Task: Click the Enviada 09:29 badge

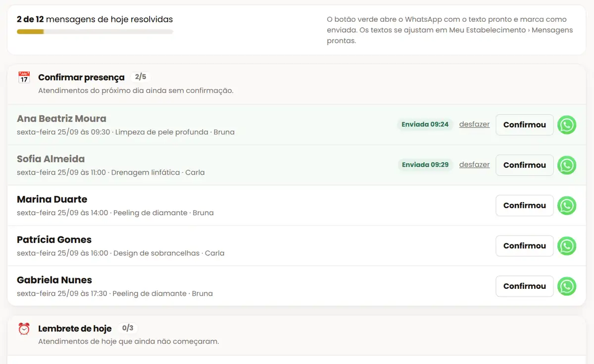Action: 425,165
